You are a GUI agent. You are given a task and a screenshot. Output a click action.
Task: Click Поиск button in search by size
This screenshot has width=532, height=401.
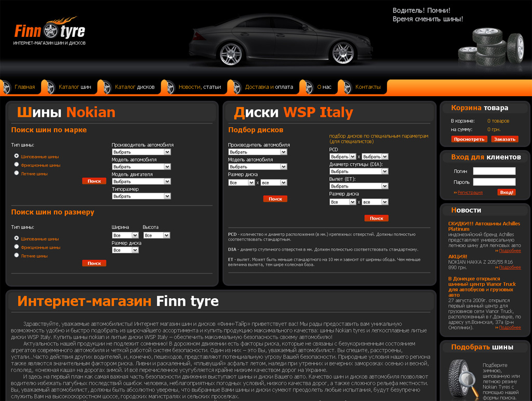pyautogui.click(x=94, y=263)
